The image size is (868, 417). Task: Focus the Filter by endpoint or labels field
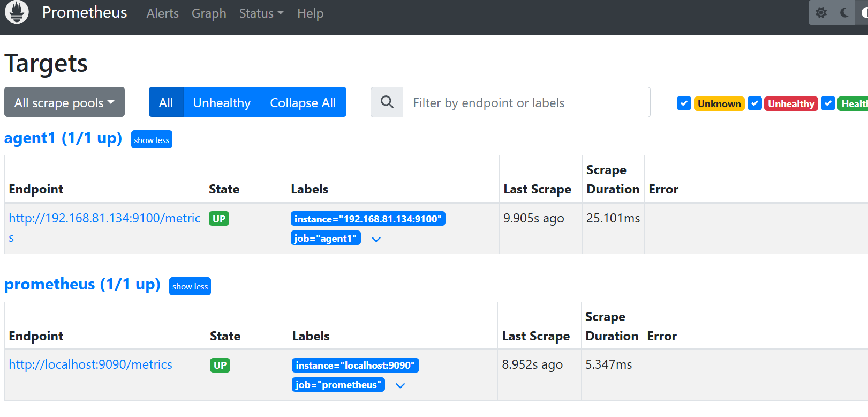pyautogui.click(x=526, y=102)
